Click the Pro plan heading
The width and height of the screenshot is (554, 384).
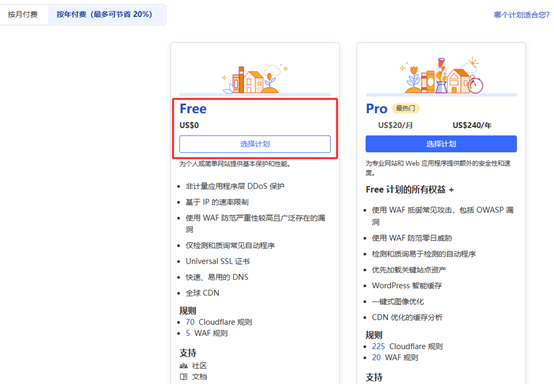[x=377, y=109]
